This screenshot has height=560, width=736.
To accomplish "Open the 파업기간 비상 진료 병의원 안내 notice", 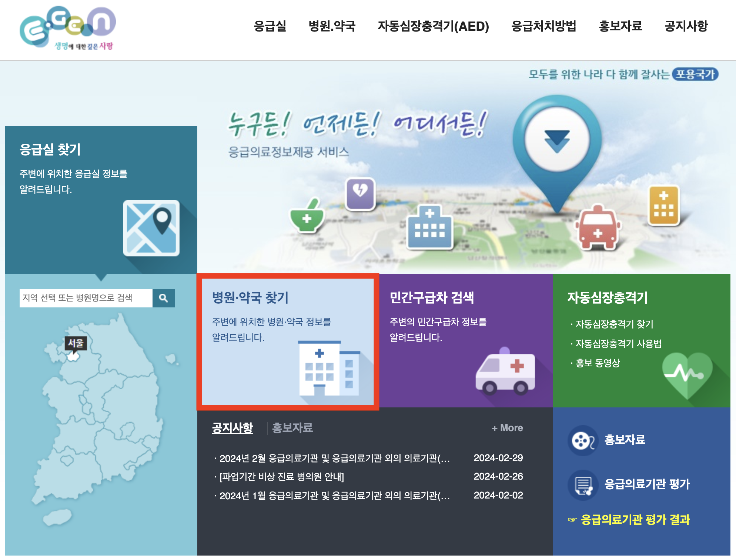I will pyautogui.click(x=281, y=477).
